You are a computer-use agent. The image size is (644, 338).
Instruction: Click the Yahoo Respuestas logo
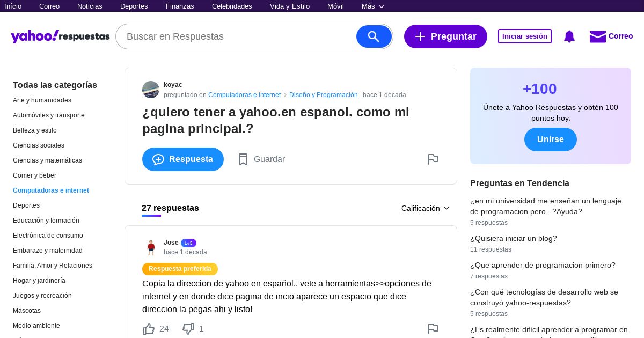pos(60,36)
